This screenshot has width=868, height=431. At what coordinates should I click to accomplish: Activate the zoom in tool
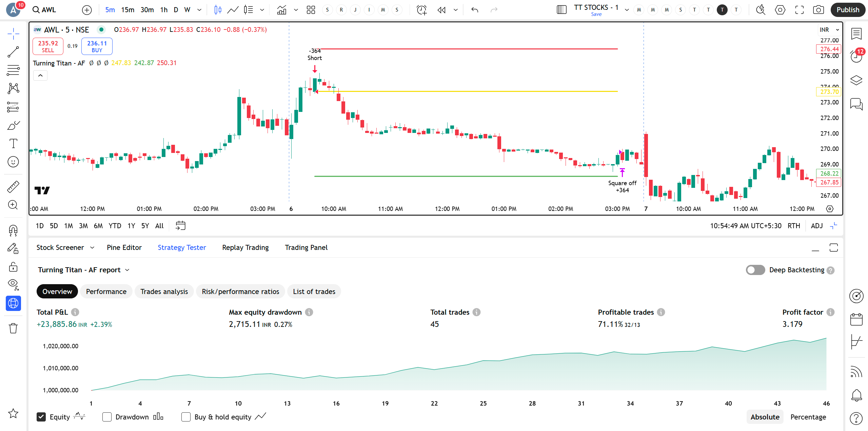pos(13,205)
